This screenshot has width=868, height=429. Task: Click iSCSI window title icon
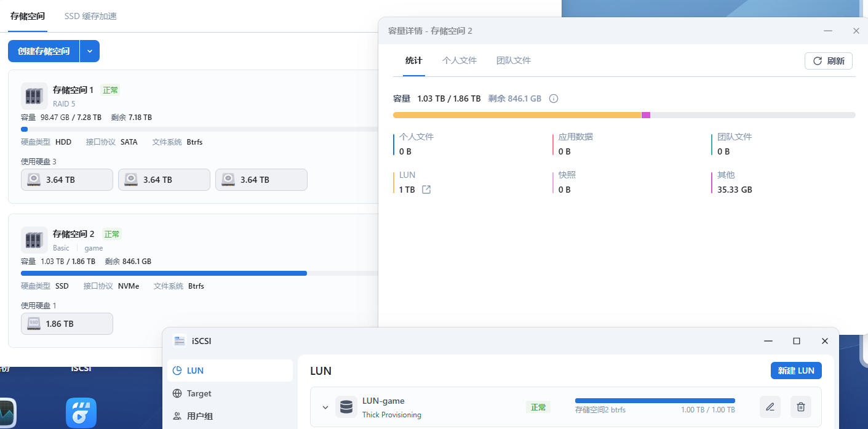pos(180,341)
